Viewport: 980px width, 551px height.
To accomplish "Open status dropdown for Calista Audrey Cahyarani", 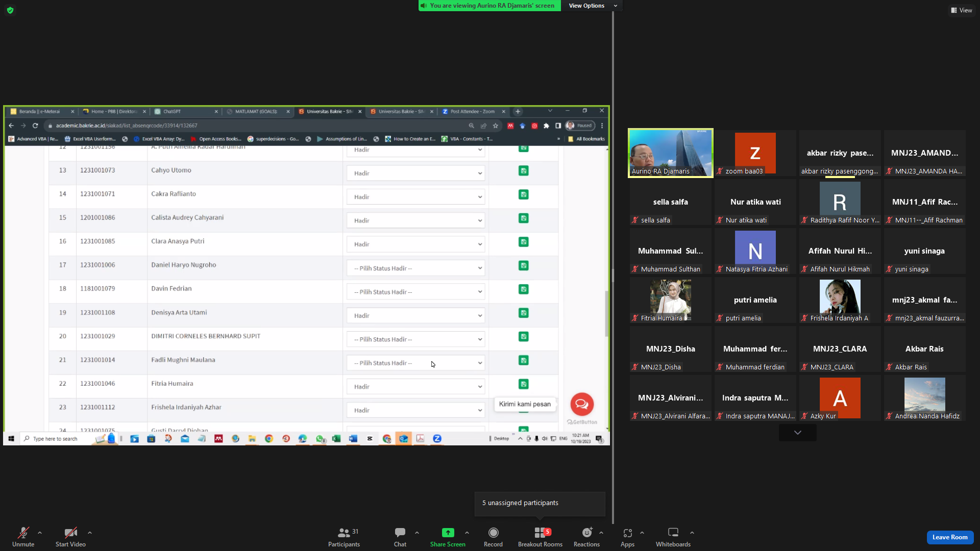I will click(415, 221).
